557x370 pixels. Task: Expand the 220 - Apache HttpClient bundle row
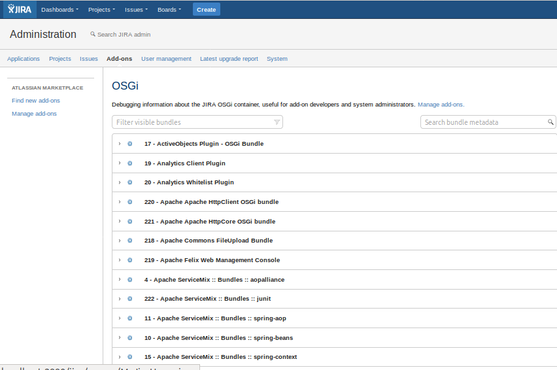(x=120, y=202)
